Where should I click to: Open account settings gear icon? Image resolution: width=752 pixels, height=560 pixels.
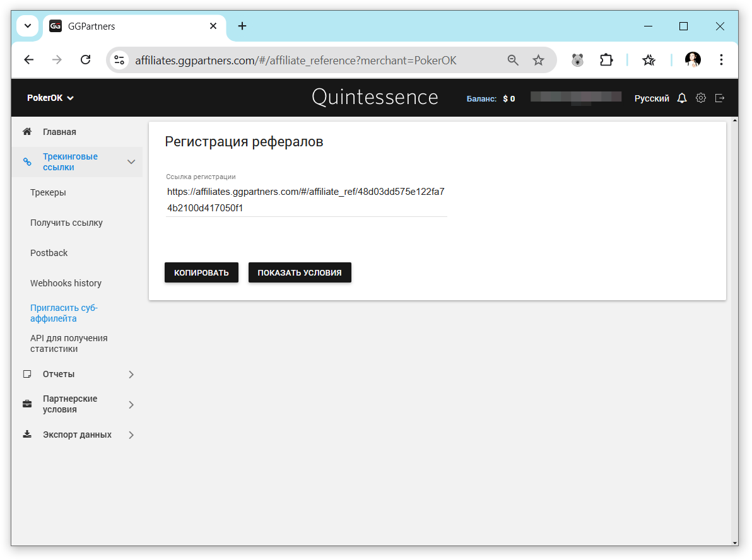click(701, 98)
